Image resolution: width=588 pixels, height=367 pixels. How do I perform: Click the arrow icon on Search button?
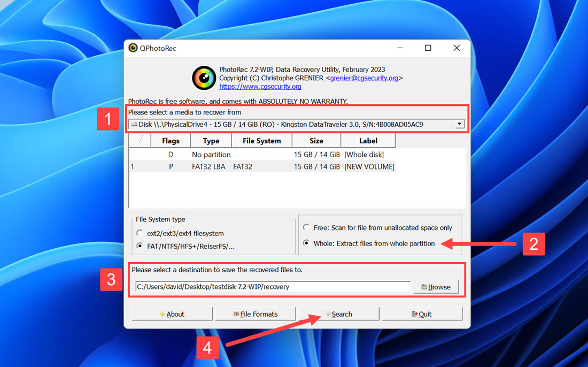pyautogui.click(x=328, y=314)
